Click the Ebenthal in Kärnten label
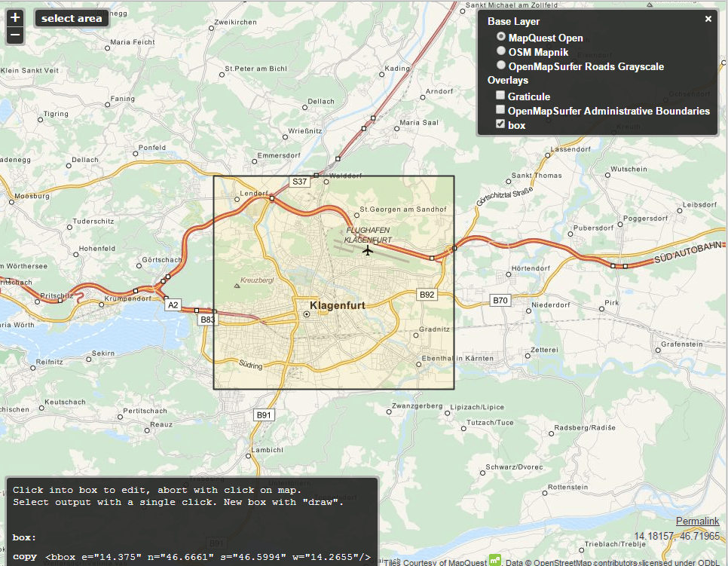The image size is (728, 566). pyautogui.click(x=457, y=359)
